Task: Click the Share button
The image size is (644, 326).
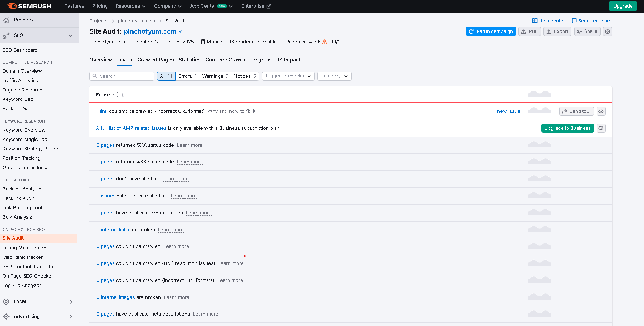Action: [587, 32]
